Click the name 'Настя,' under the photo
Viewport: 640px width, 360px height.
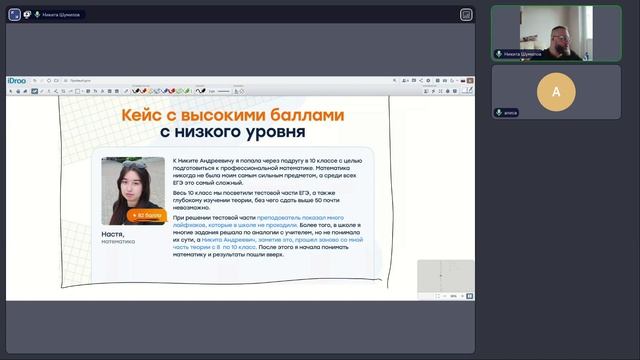point(113,234)
